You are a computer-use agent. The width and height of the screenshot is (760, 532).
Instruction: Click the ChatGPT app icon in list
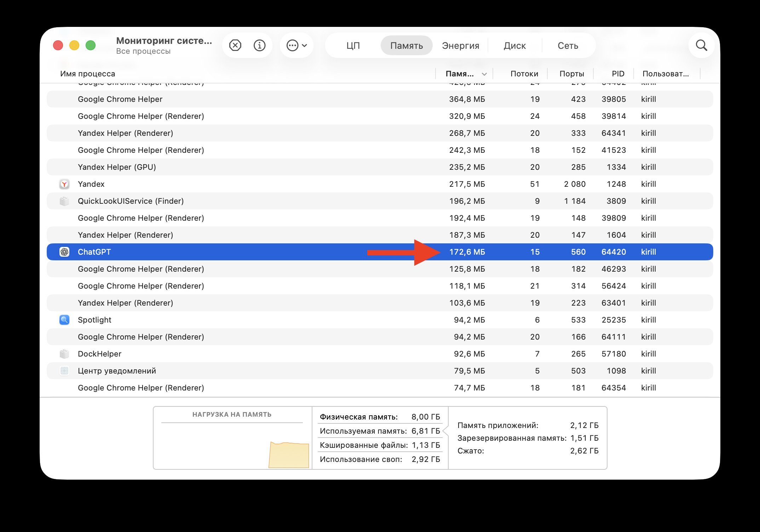tap(64, 252)
